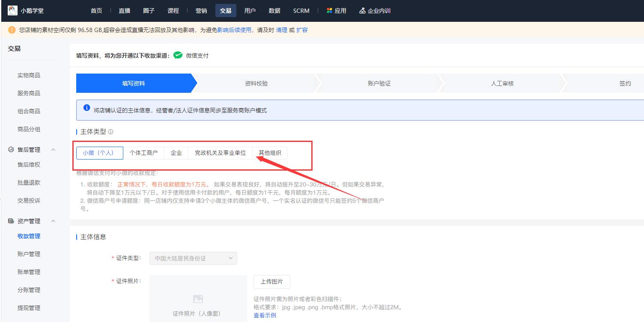644x322 pixels.
Task: Open 企业内训 with the org icon
Action: pyautogui.click(x=362, y=11)
